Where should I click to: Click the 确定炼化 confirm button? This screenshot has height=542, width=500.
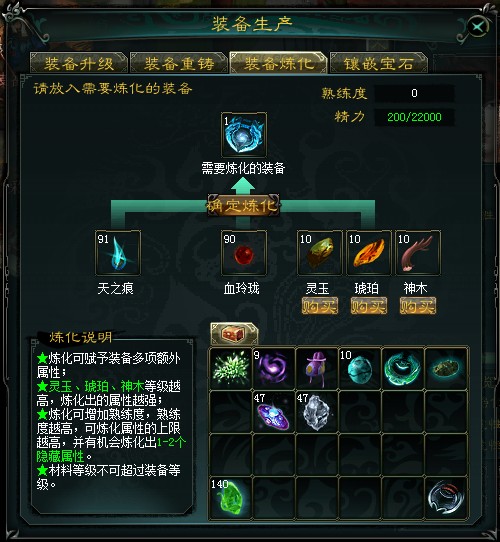(243, 205)
